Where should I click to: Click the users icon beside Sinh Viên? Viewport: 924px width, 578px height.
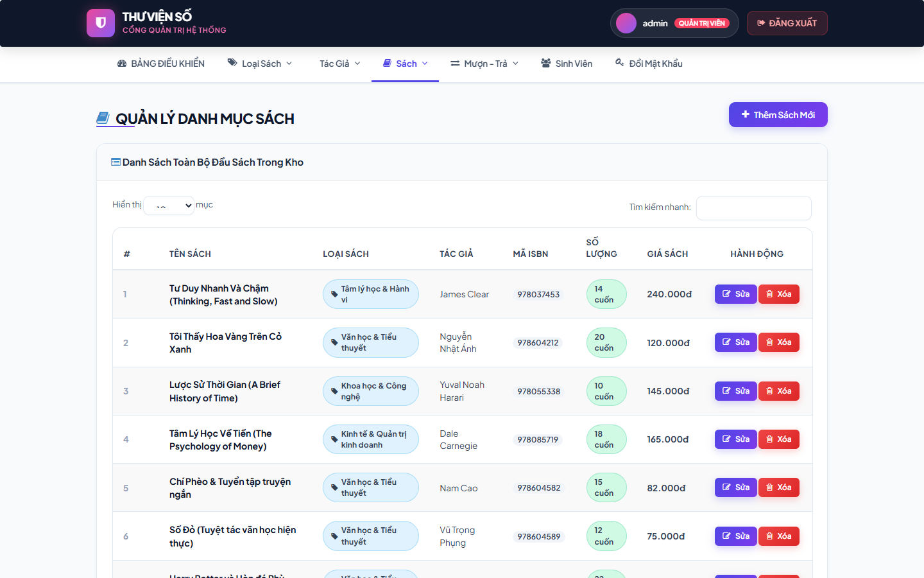pyautogui.click(x=546, y=63)
